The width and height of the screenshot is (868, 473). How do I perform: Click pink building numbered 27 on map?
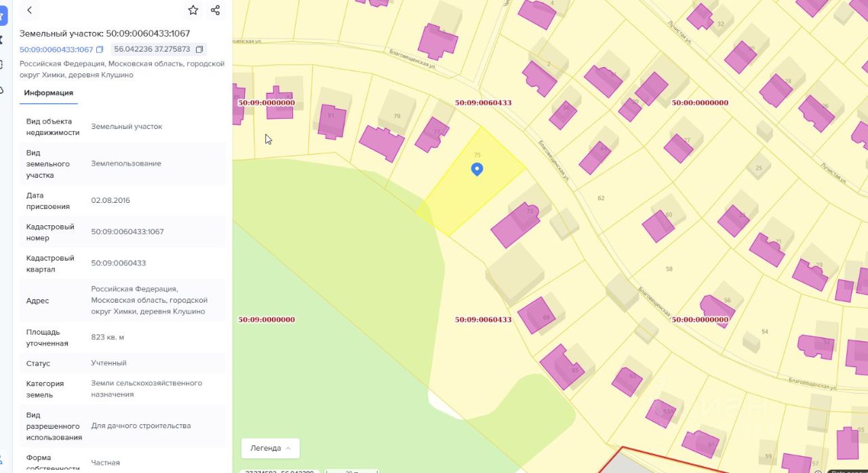tap(679, 148)
